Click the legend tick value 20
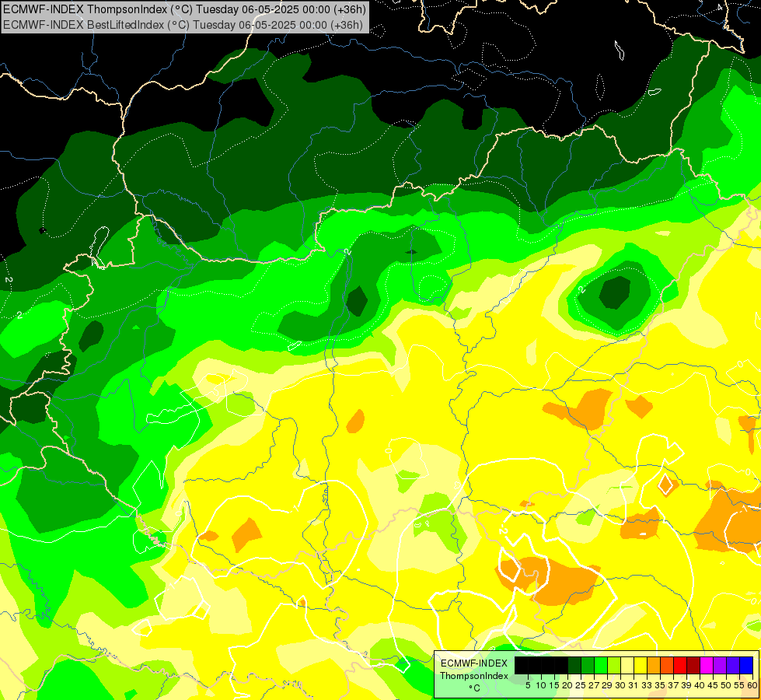Image resolution: width=761 pixels, height=700 pixels. pos(567,685)
